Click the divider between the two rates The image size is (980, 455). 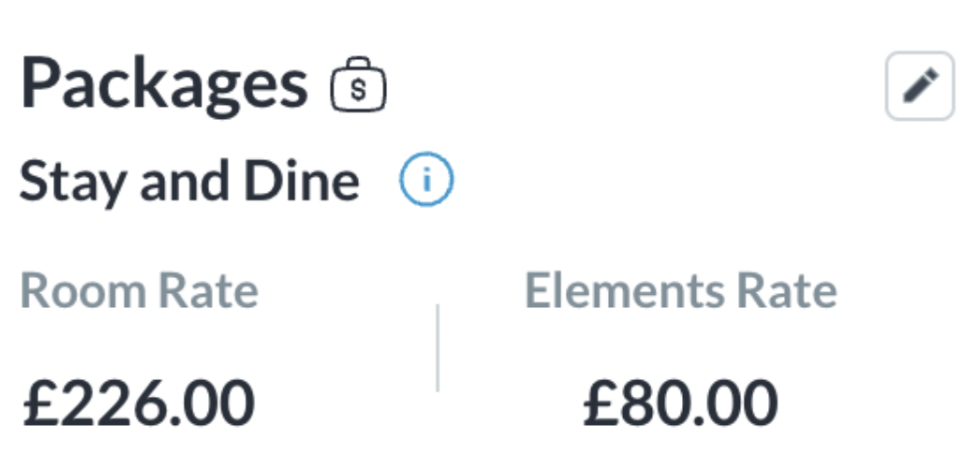click(438, 346)
